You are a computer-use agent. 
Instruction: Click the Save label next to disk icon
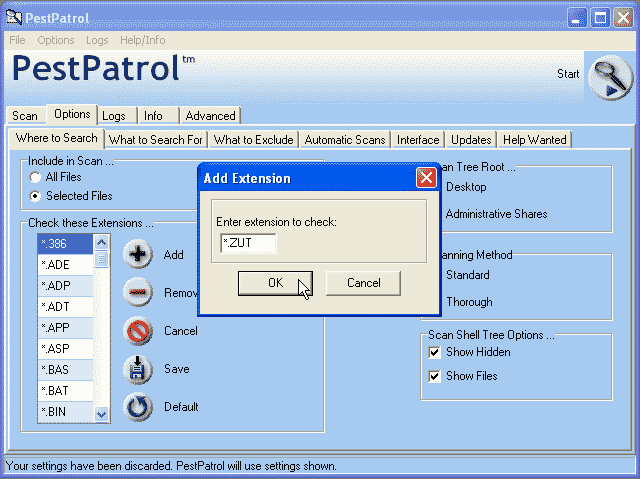pos(177,369)
